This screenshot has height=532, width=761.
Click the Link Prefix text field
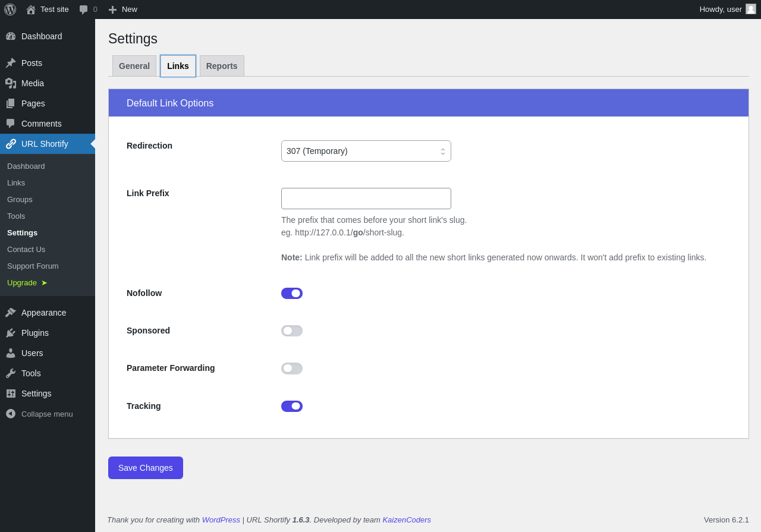click(366, 199)
